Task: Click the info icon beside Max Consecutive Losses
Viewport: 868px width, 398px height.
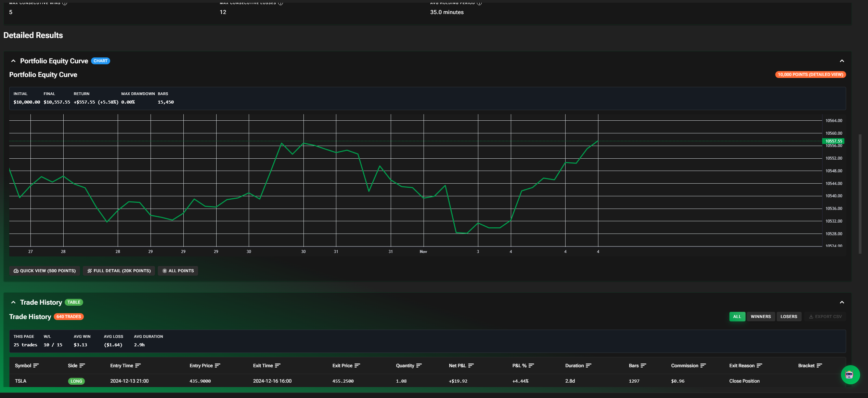Action: click(x=281, y=3)
